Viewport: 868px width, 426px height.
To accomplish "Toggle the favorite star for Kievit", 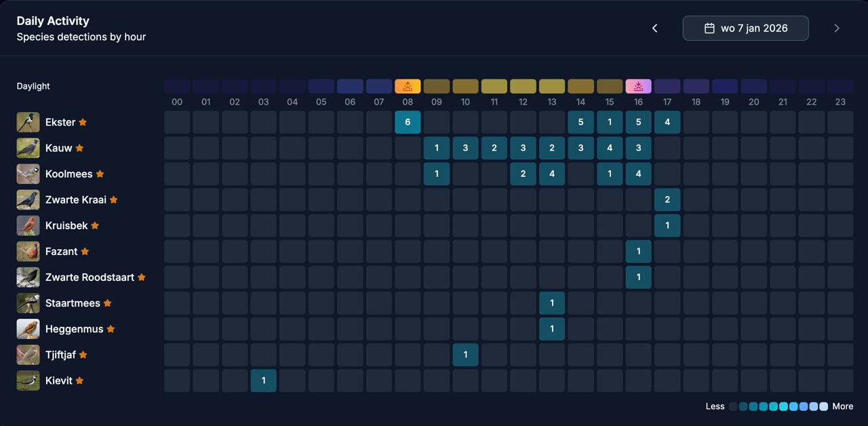I will click(x=79, y=381).
